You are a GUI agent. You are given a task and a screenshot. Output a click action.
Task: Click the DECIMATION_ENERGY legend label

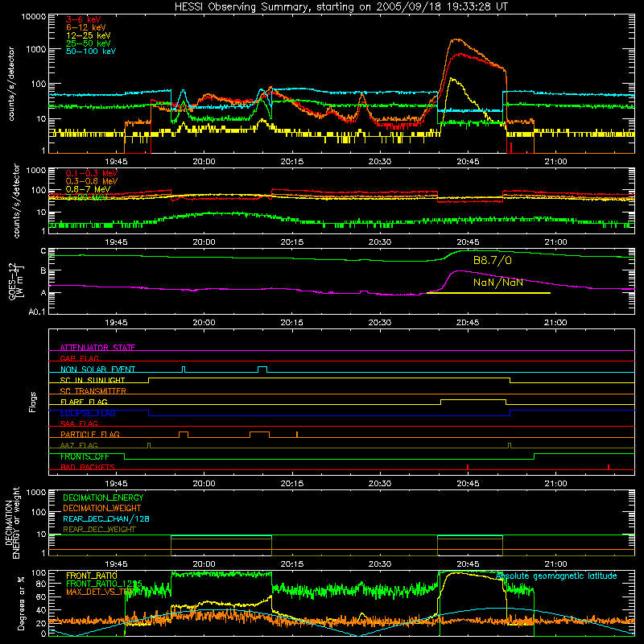(103, 497)
